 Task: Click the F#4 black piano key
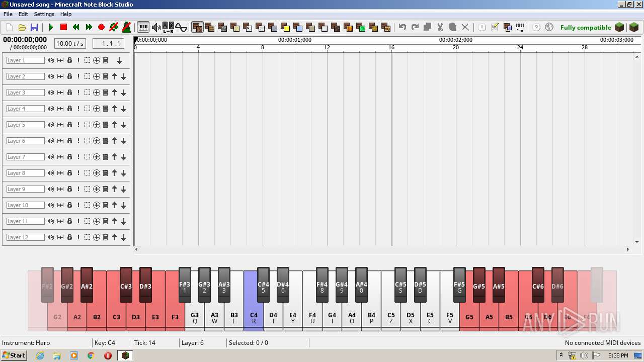(x=322, y=285)
